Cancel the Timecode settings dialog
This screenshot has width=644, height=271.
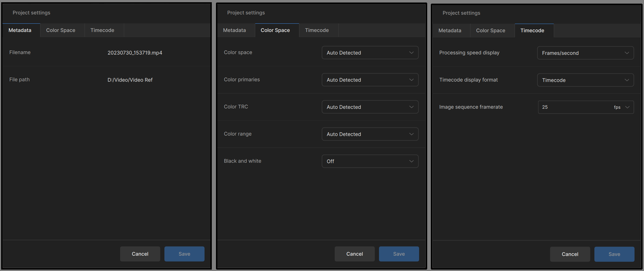(x=570, y=254)
